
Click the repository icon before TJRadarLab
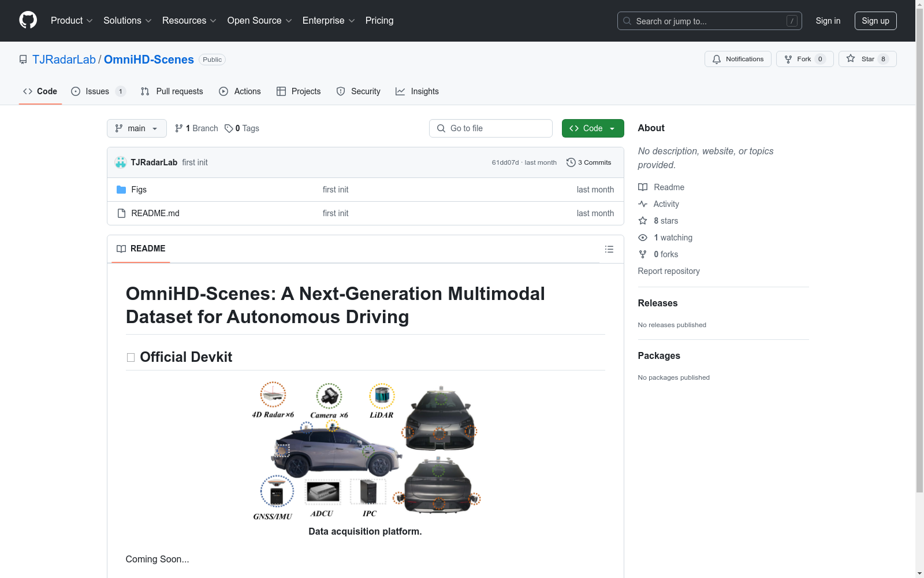tap(23, 60)
